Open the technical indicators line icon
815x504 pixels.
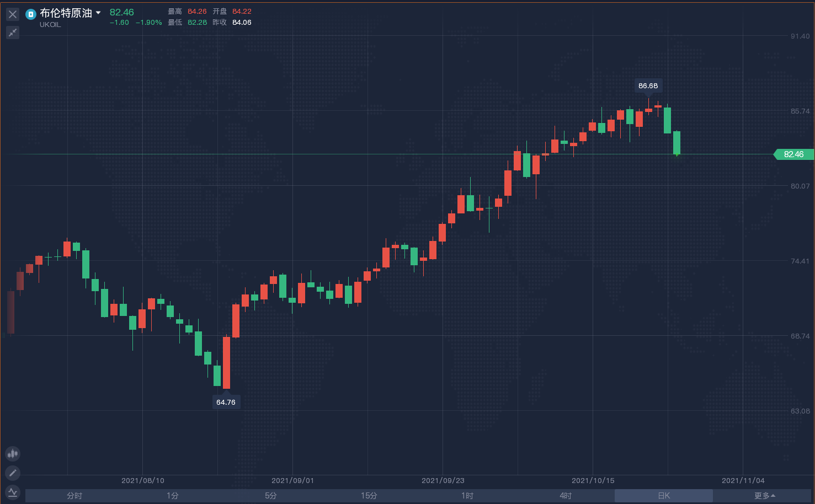[13, 492]
